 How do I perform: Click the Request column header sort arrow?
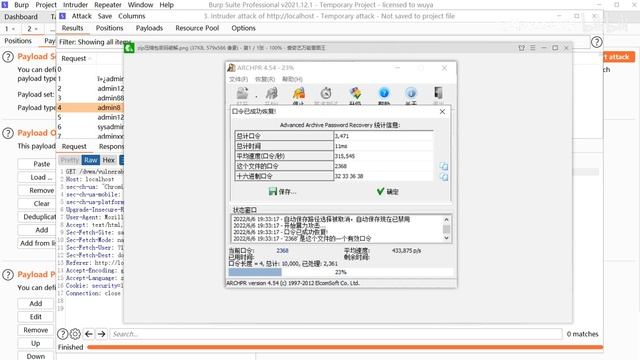90,59
